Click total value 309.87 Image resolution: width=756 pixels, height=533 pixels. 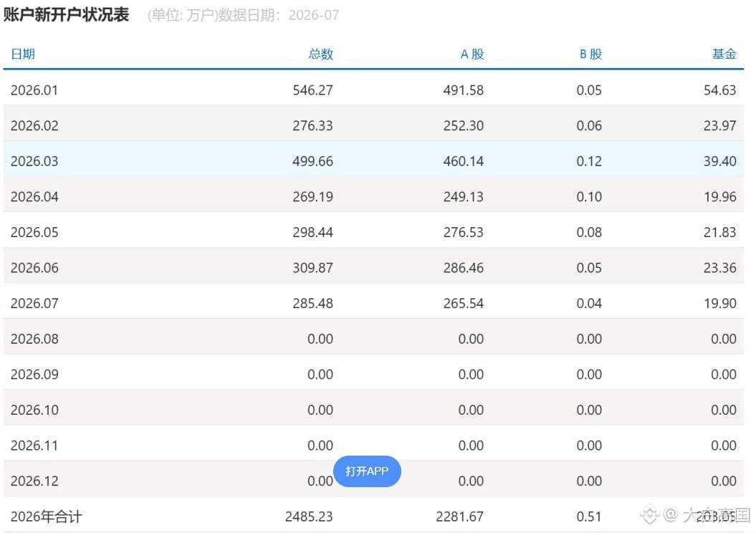pos(312,268)
